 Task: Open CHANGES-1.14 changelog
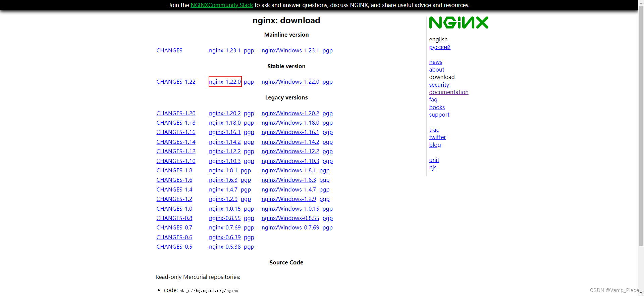pyautogui.click(x=176, y=142)
